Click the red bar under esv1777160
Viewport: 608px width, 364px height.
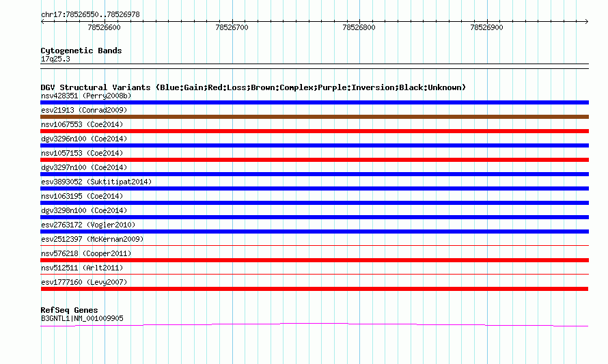[x=314, y=289]
